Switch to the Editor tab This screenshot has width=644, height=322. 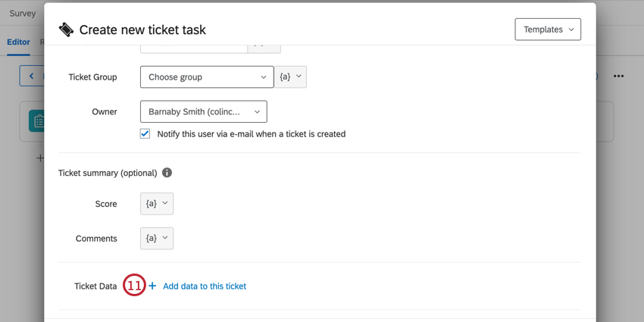tap(18, 42)
